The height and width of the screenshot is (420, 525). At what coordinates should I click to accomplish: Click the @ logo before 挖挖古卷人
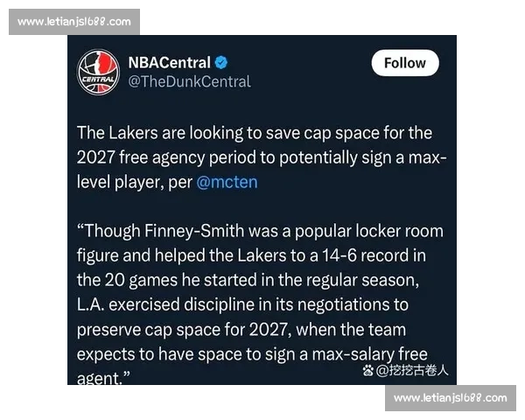tap(381, 370)
